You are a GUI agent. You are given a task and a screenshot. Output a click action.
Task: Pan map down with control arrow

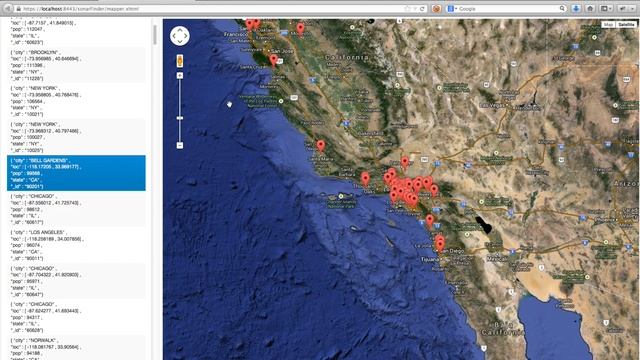(x=180, y=42)
